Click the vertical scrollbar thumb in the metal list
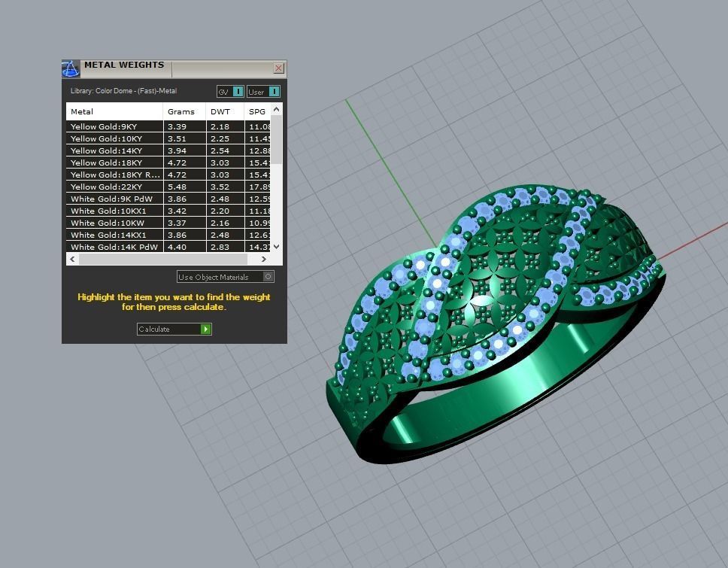This screenshot has height=568, width=728. (x=276, y=139)
